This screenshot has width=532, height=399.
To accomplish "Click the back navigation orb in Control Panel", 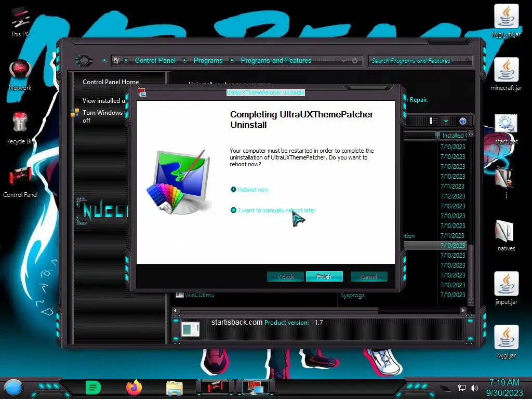I will coord(84,61).
